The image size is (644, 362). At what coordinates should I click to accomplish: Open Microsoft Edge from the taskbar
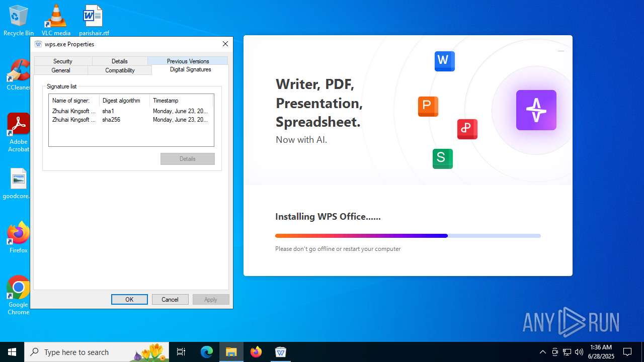tap(207, 352)
